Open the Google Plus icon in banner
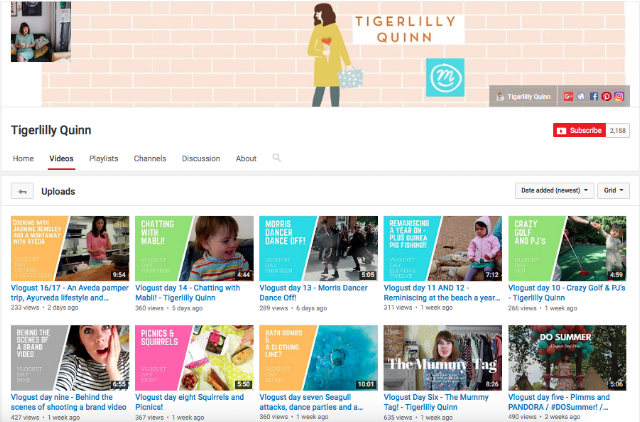 tap(568, 96)
